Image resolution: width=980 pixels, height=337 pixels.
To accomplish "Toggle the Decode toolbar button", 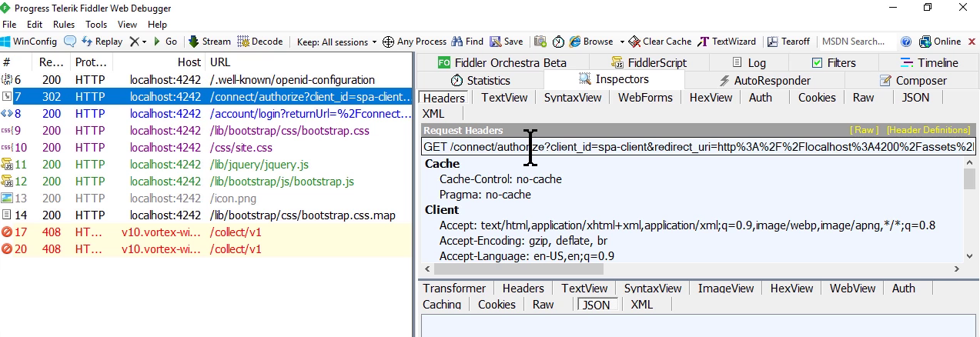I will point(260,42).
